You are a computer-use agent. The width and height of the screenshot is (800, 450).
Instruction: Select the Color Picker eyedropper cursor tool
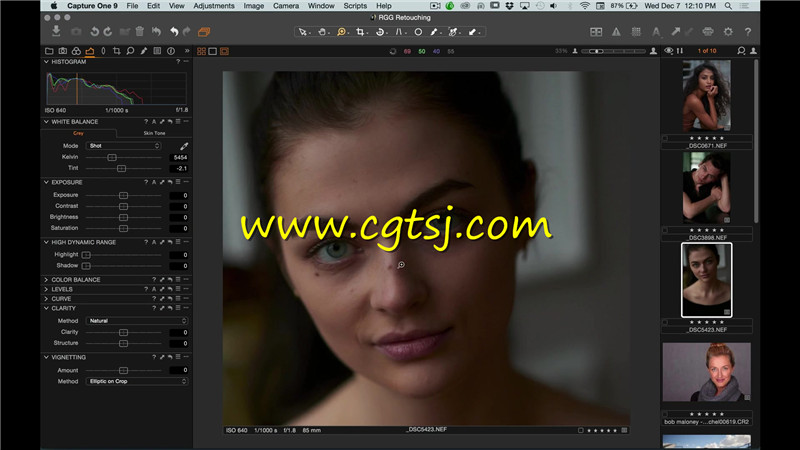453,32
